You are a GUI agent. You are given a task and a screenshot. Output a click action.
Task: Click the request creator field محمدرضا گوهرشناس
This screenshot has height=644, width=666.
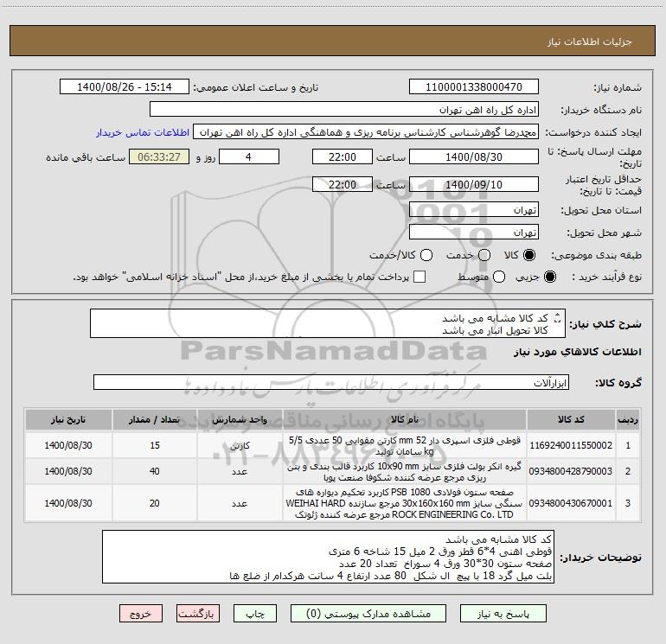click(366, 132)
